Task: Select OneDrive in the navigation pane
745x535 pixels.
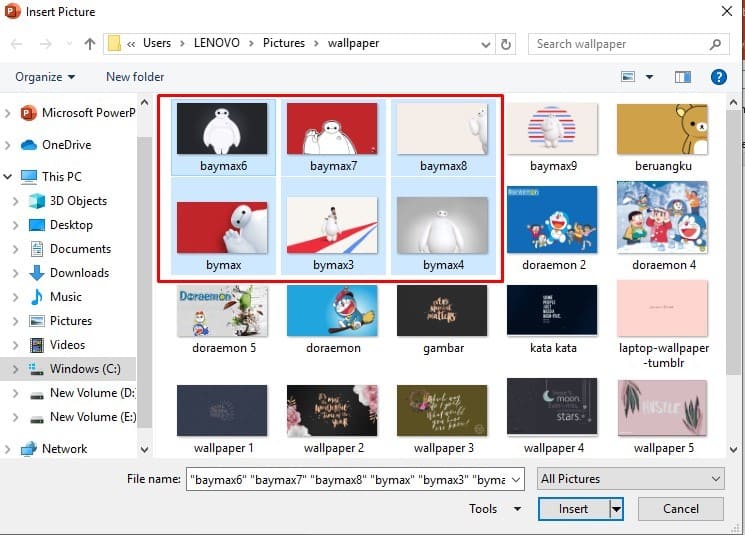Action: (56, 144)
